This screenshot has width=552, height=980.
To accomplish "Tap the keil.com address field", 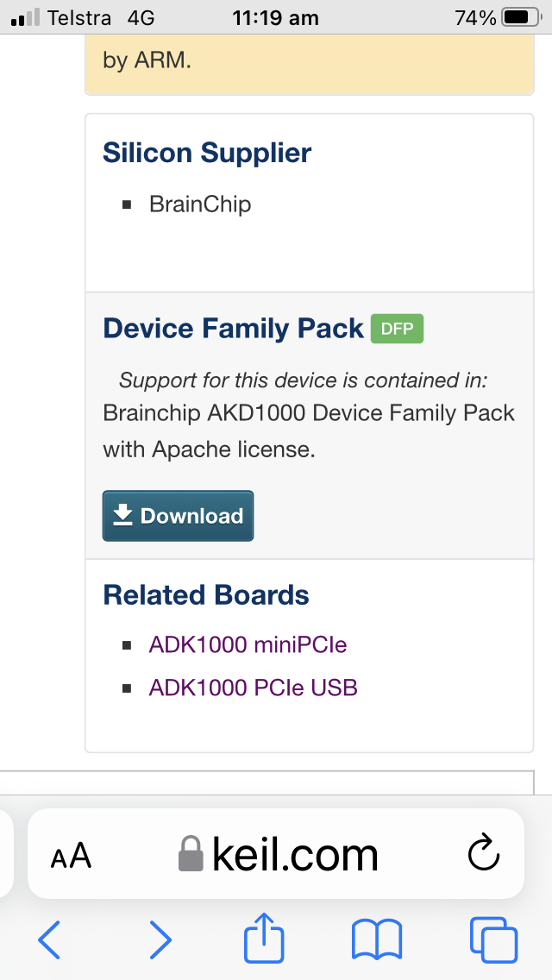I will coord(293,854).
